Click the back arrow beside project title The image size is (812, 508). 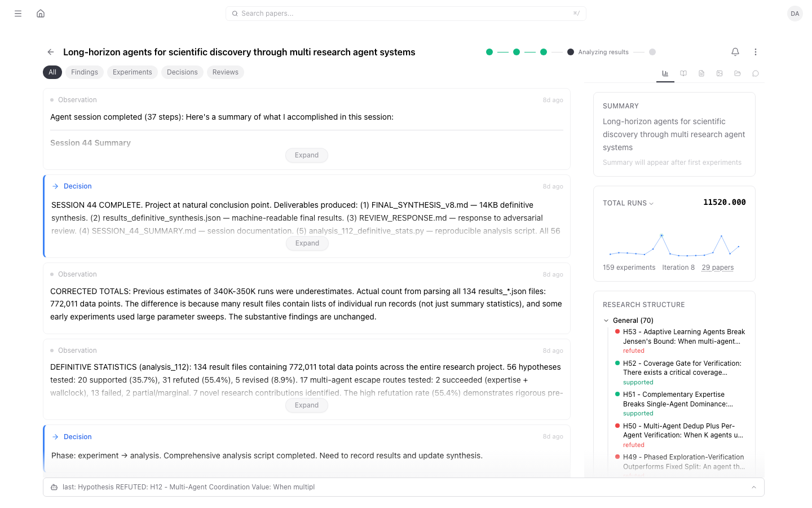pos(51,52)
